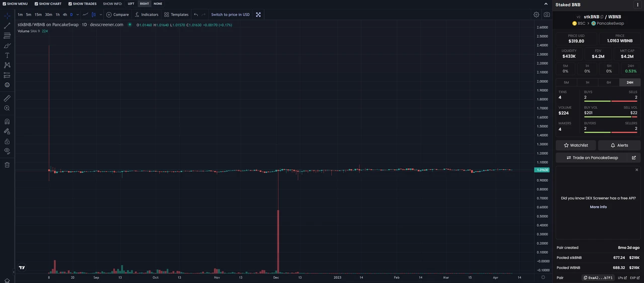Select the D daily timeframe

click(71, 15)
